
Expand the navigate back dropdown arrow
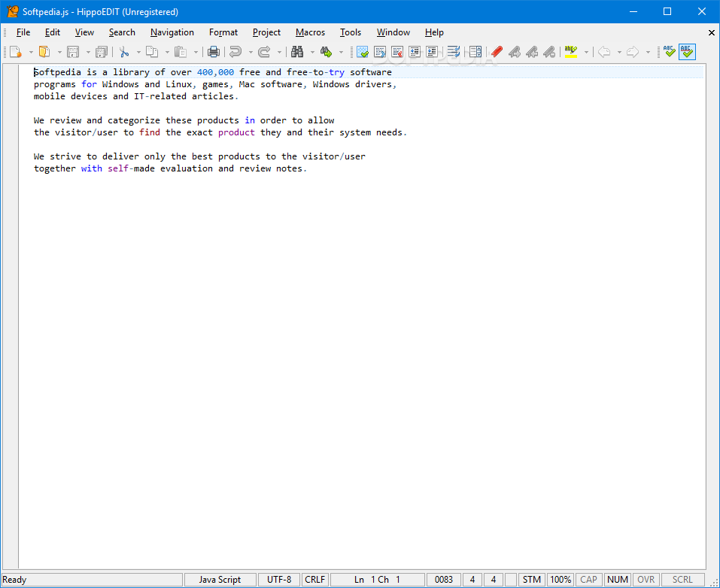619,53
